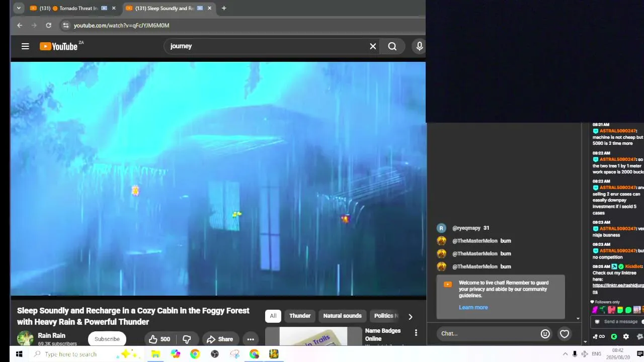Click @ryeqmapy chat username
The width and height of the screenshot is (644, 362).
click(x=466, y=228)
